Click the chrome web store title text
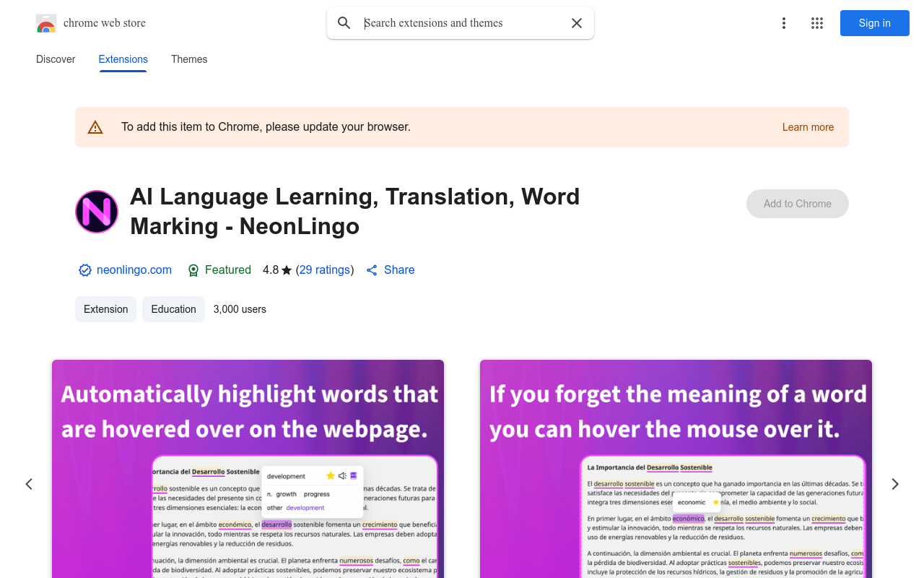924x578 pixels. (x=105, y=23)
